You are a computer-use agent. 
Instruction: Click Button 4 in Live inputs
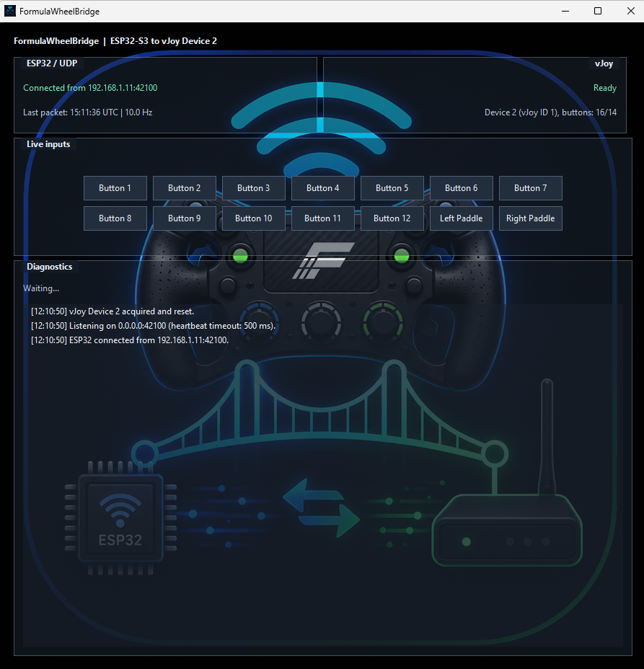point(322,188)
